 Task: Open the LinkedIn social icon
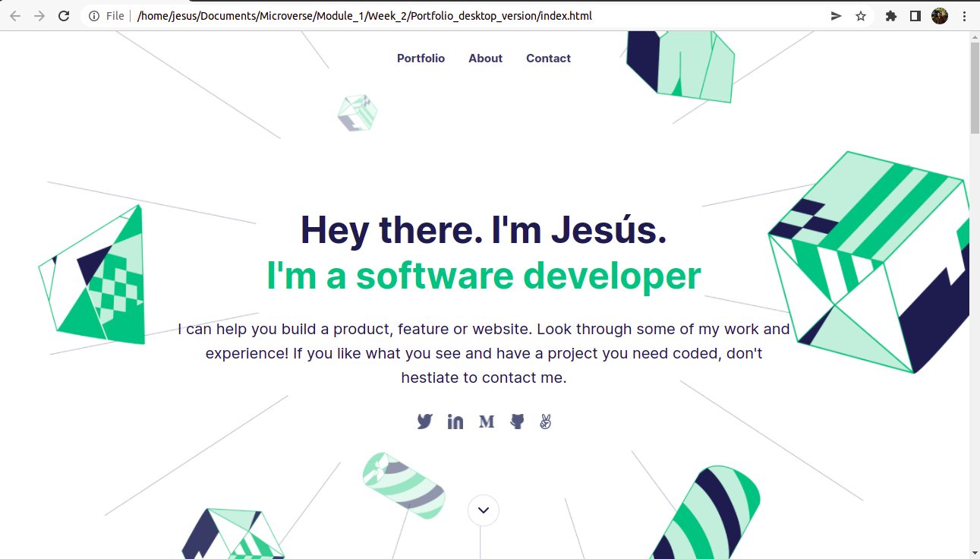455,422
